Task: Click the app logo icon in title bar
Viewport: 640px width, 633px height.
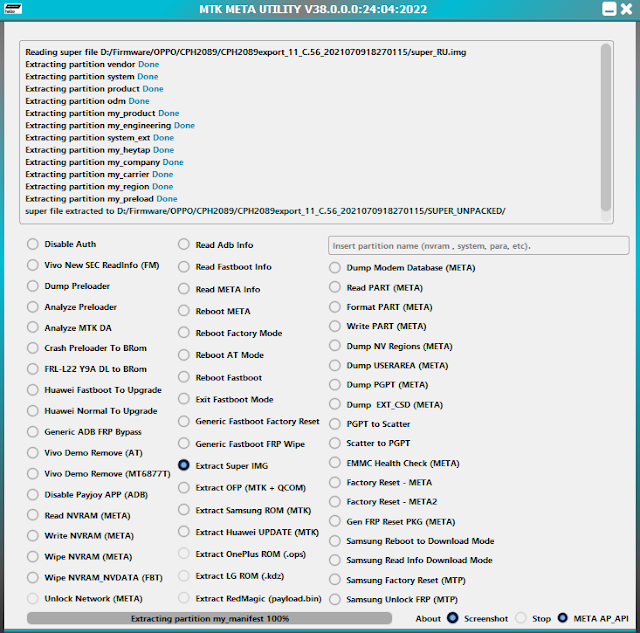Action: pos(13,9)
